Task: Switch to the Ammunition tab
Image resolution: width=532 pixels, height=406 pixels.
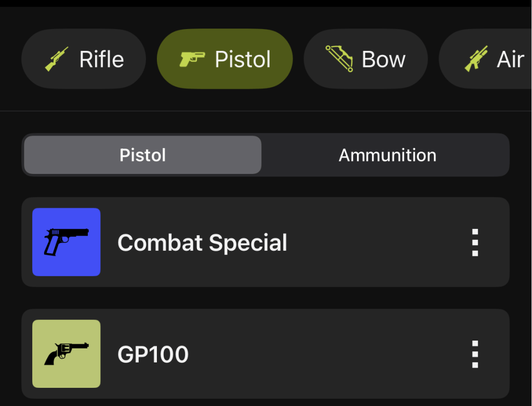Action: coord(387,154)
